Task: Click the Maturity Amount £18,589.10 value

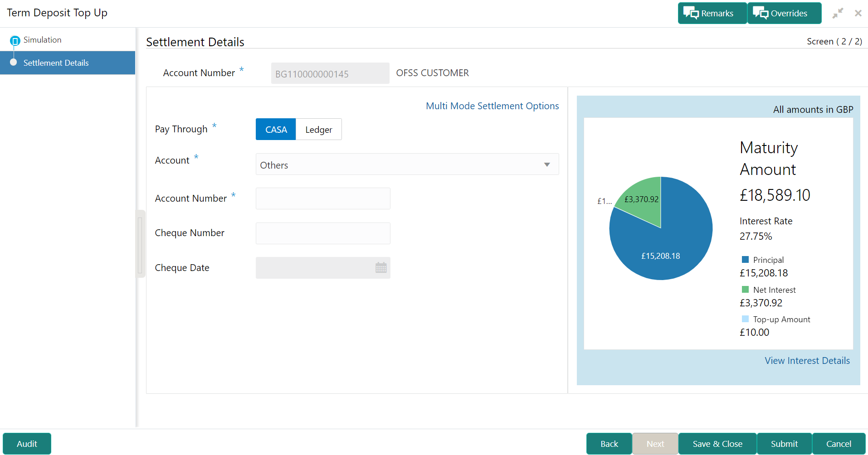Action: pos(775,195)
